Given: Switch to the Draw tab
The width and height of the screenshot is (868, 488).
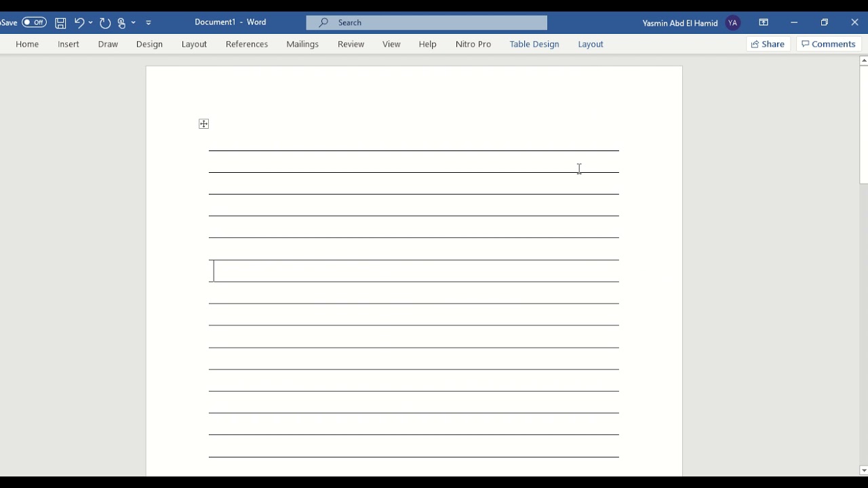Looking at the screenshot, I should 108,44.
